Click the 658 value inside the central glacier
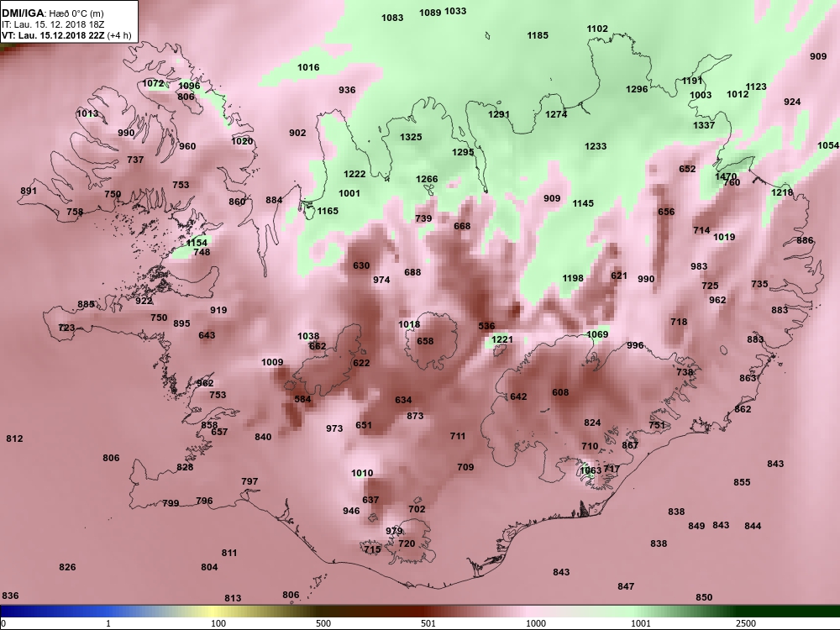 pyautogui.click(x=425, y=341)
